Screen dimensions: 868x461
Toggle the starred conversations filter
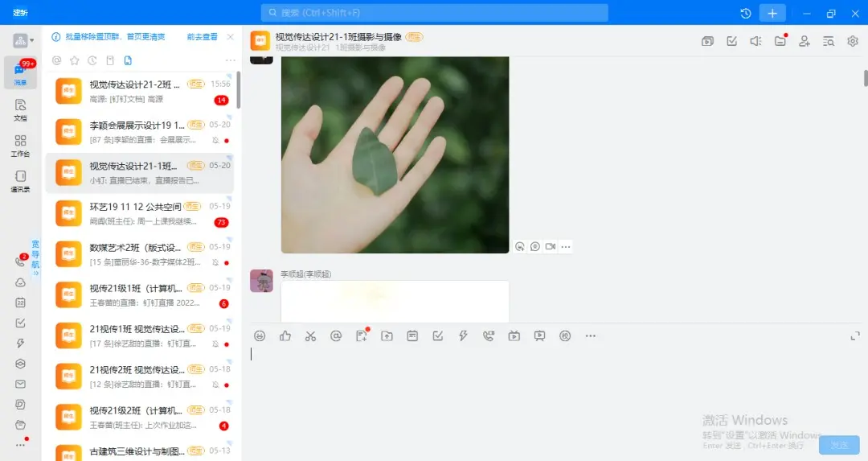point(74,60)
